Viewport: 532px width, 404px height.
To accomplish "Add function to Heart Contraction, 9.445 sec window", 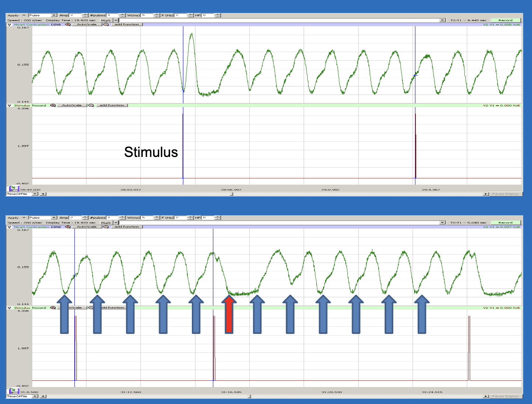I will 127,24.
